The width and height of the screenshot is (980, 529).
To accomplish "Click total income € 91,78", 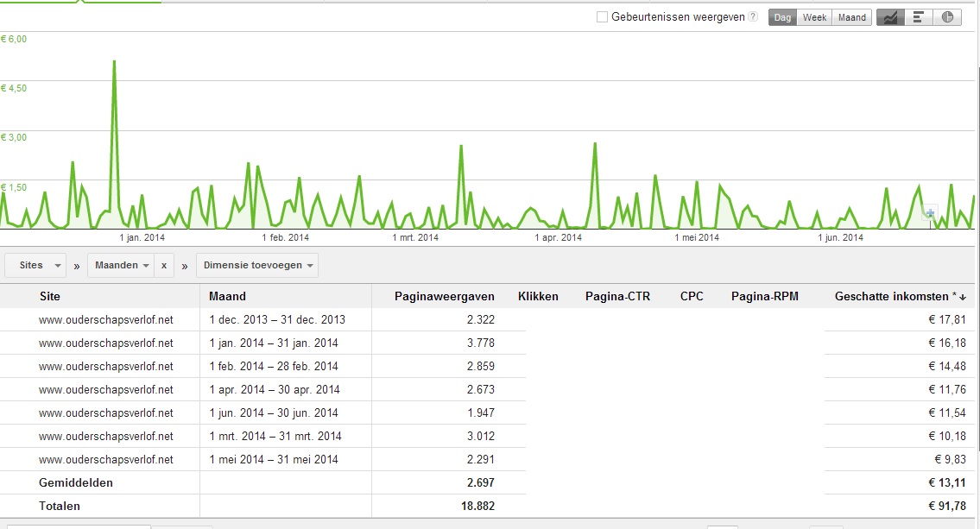I will 947,507.
